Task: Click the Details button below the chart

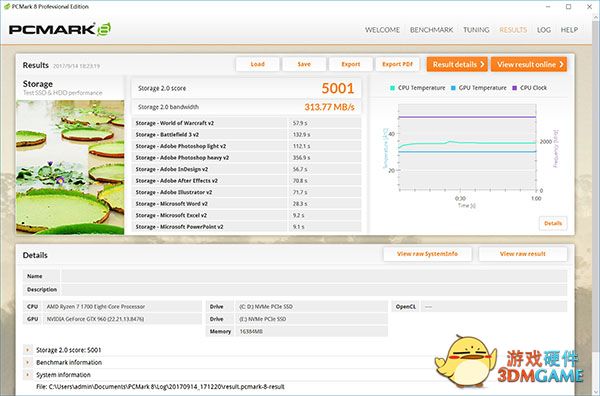Action: tap(553, 223)
